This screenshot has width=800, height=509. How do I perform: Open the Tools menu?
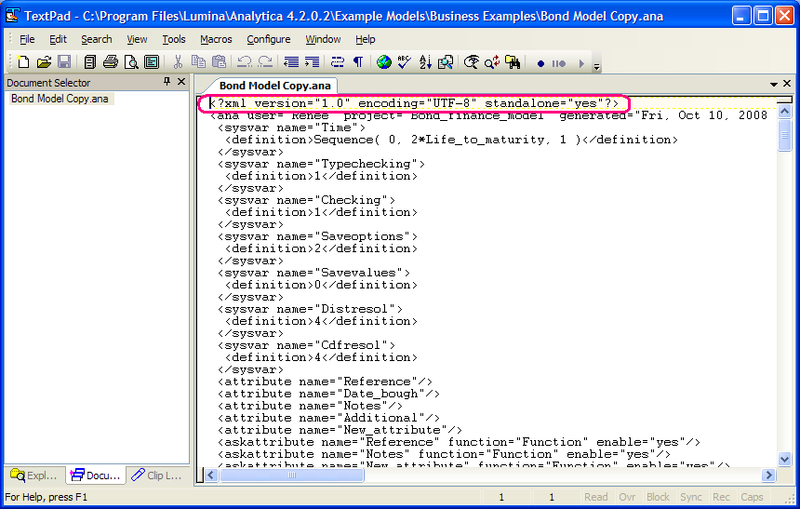173,39
